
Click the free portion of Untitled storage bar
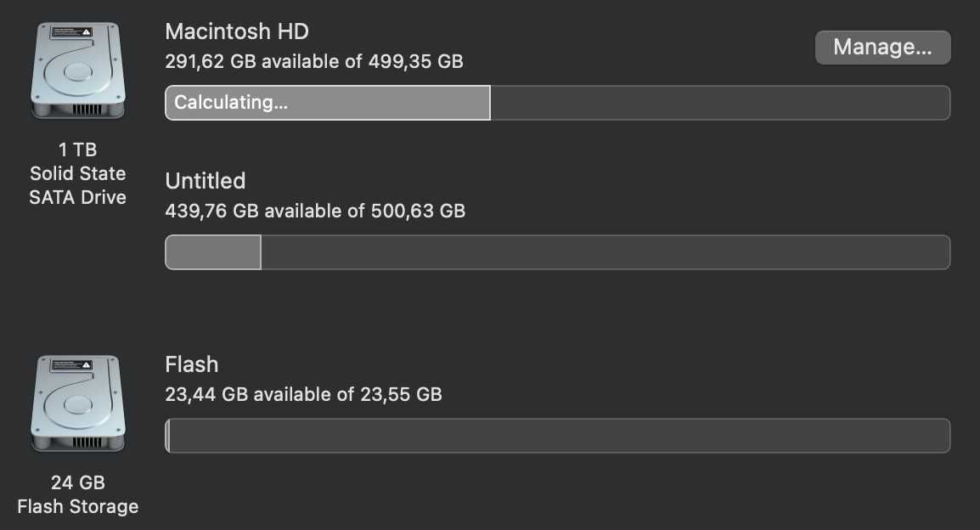click(x=605, y=252)
